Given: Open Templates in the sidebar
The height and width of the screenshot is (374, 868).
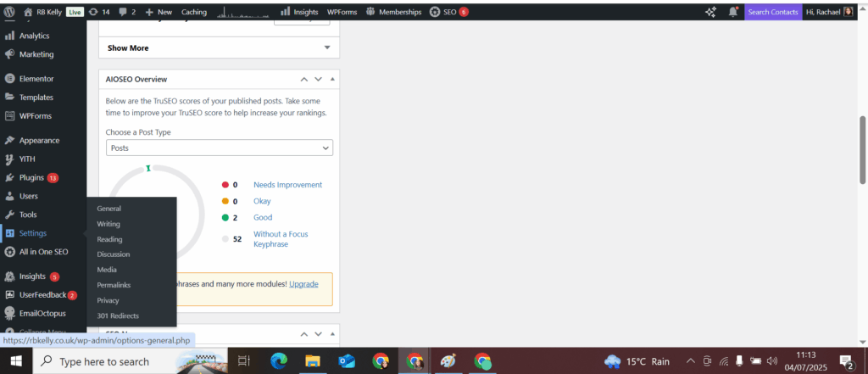Looking at the screenshot, I should click(x=36, y=97).
